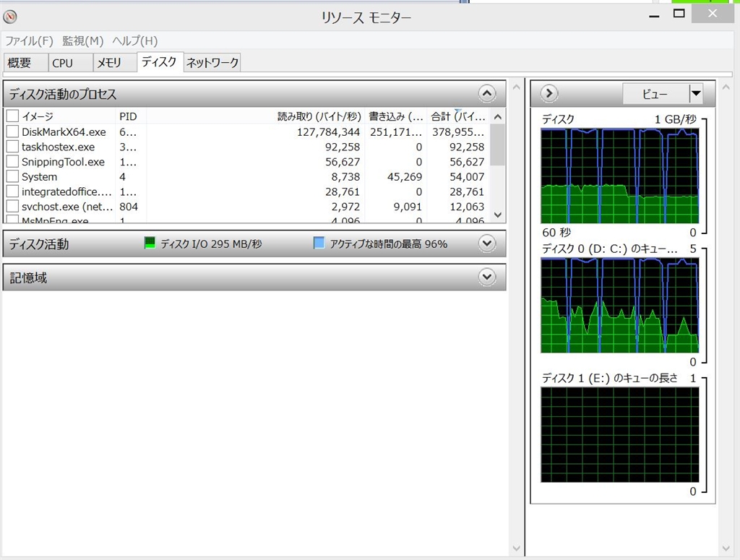Image resolution: width=740 pixels, height=560 pixels.
Task: Select the SnippingTool.exe row name
Action: [64, 162]
